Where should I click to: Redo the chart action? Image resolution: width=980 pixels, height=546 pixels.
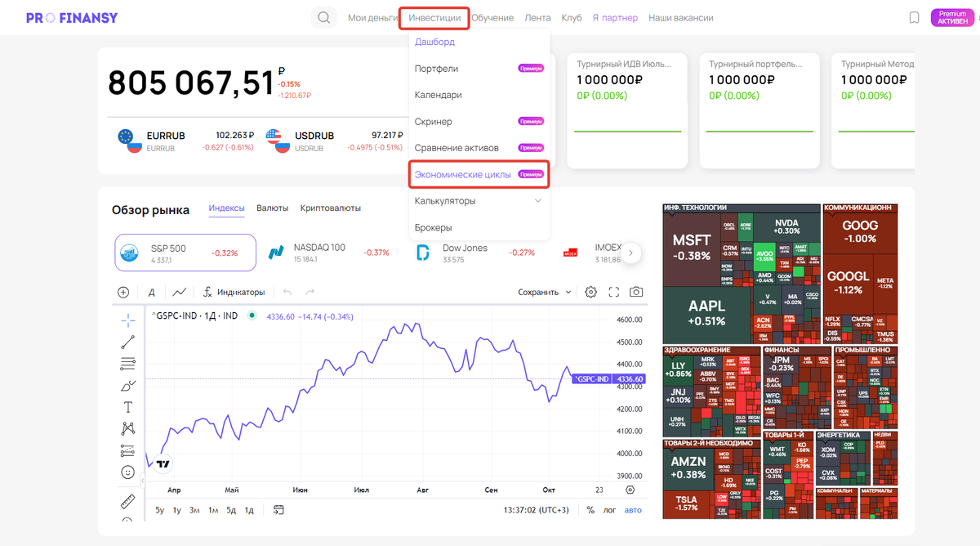(x=310, y=292)
